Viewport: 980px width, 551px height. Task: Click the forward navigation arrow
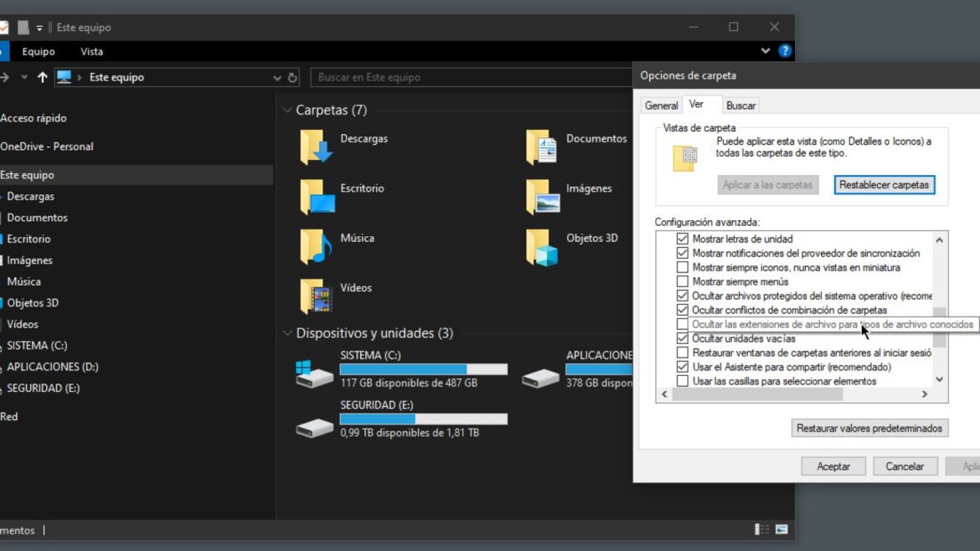[x=5, y=78]
